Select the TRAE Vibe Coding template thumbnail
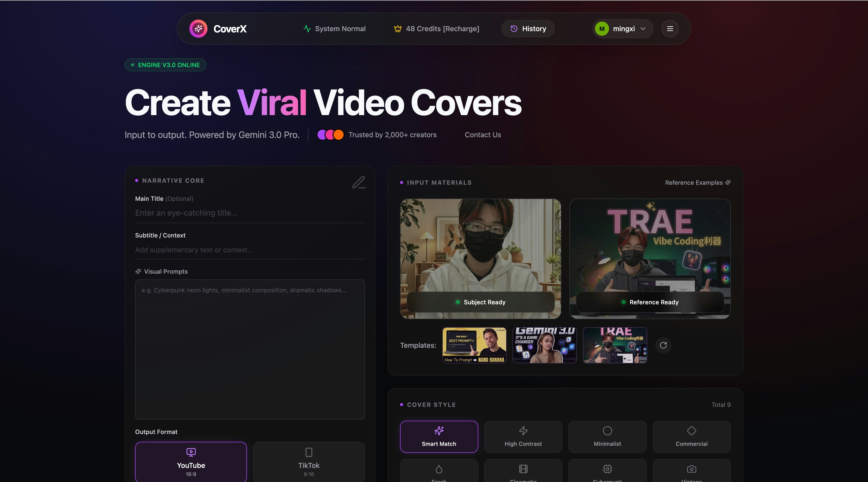 [615, 345]
